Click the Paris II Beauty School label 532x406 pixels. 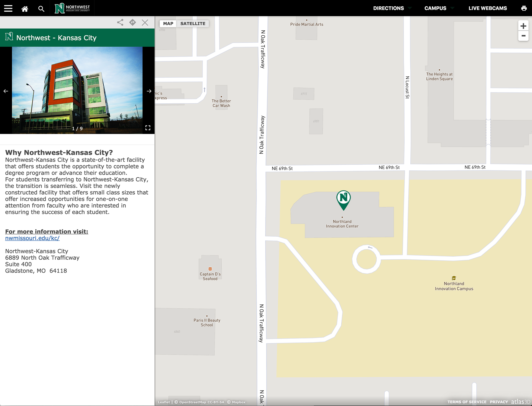[207, 323]
